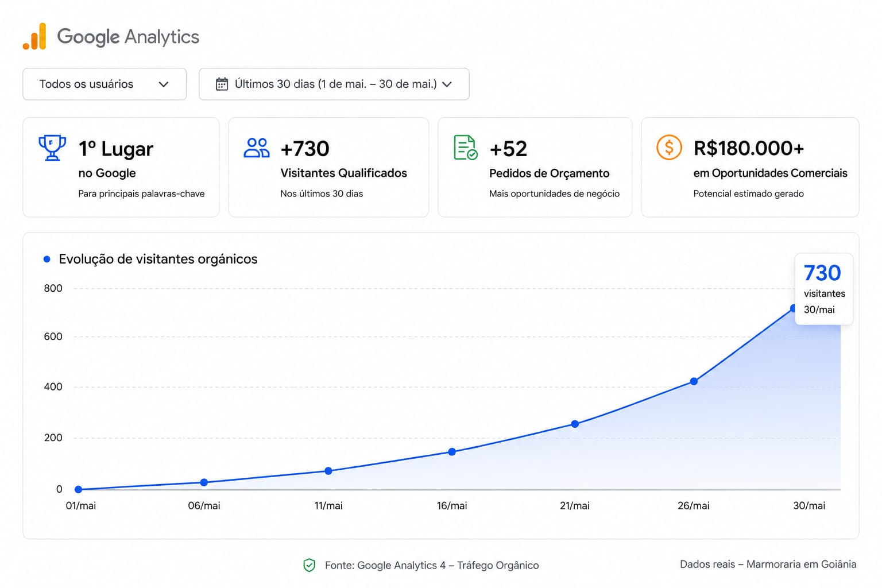Click chevron arrow in Todos os usuários box
The height and width of the screenshot is (588, 882).
click(x=164, y=84)
